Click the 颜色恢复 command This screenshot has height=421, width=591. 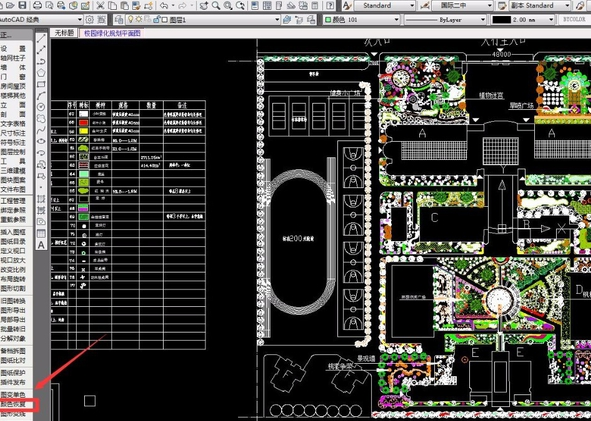tap(13, 404)
